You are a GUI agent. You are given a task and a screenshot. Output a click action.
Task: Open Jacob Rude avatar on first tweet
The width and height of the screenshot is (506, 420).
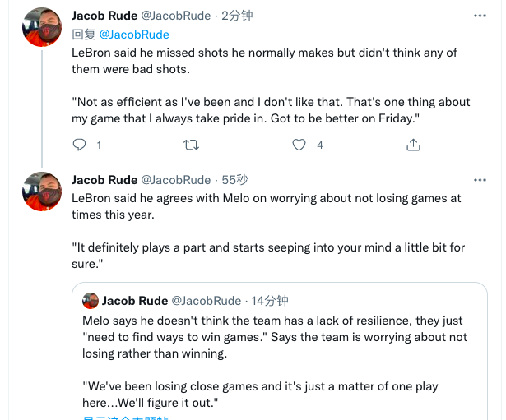click(x=42, y=27)
